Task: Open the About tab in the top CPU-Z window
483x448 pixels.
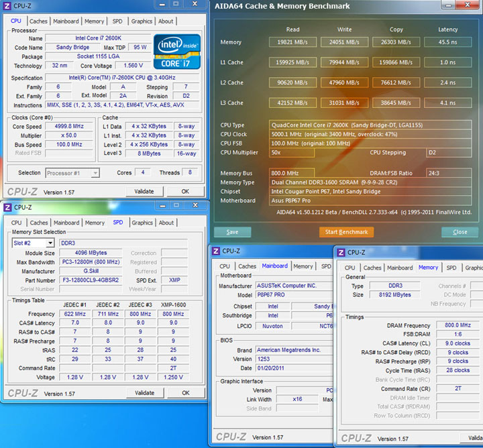Action: [166, 21]
